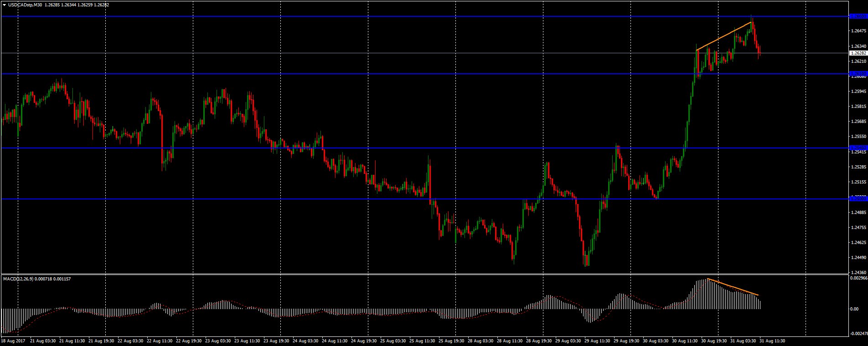Image resolution: width=868 pixels, height=346 pixels.
Task: Select the blue horizontal line at 1.26100
Action: [424, 73]
